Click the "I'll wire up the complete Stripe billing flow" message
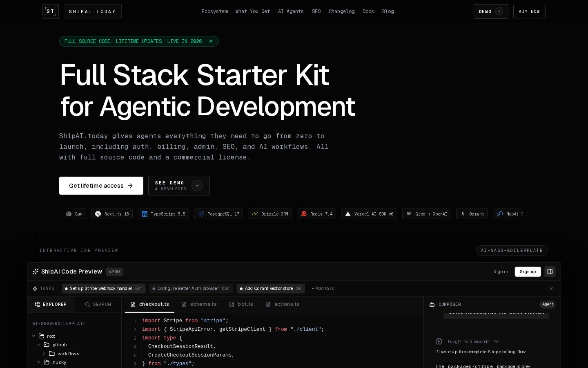 481,352
